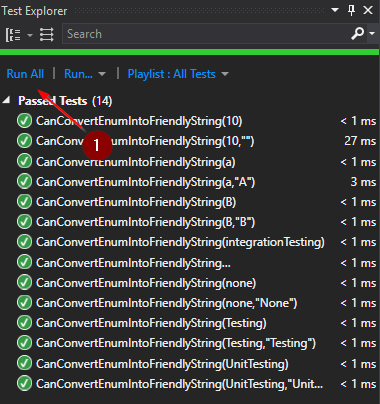The height and width of the screenshot is (404, 380).
Task: Click passed checkmark icon of integrationTesting test
Action: [x=24, y=242]
